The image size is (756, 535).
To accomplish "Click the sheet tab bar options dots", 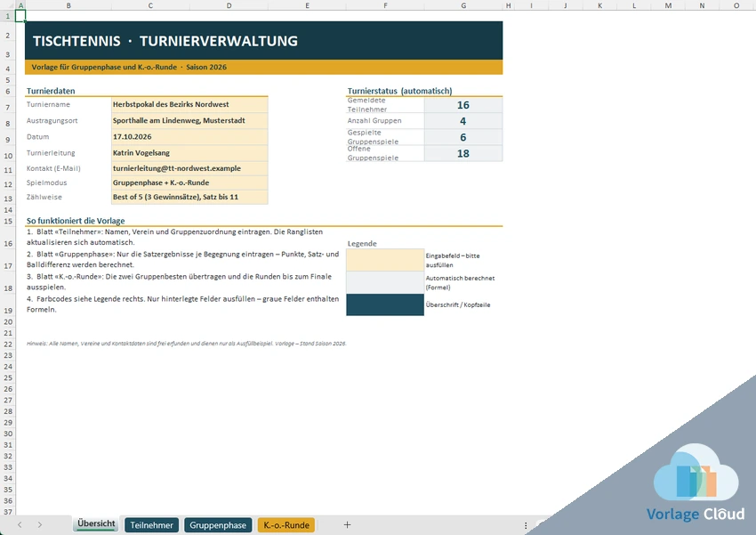I will (526, 525).
